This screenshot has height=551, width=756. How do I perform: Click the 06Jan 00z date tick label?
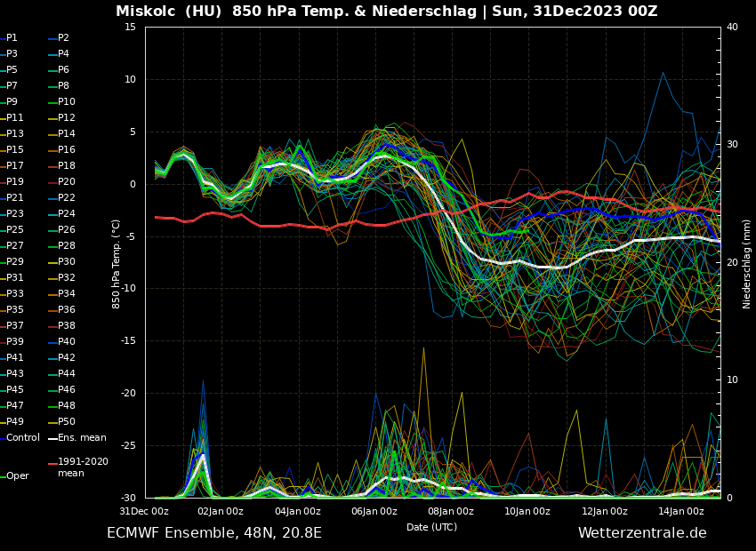coord(374,511)
